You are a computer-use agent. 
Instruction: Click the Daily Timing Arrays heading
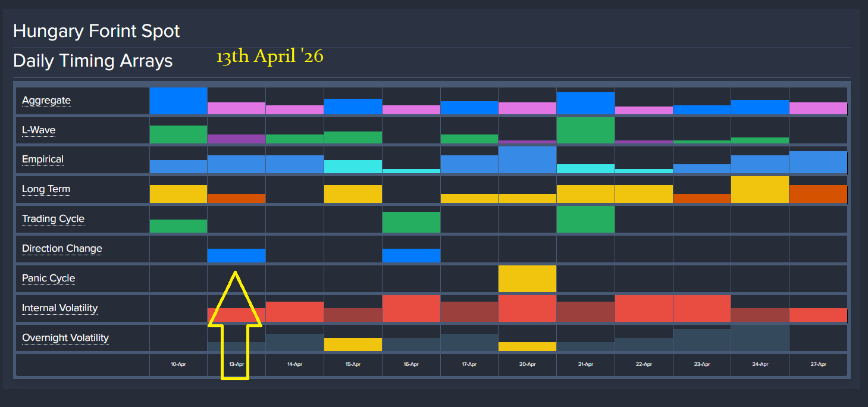[93, 61]
